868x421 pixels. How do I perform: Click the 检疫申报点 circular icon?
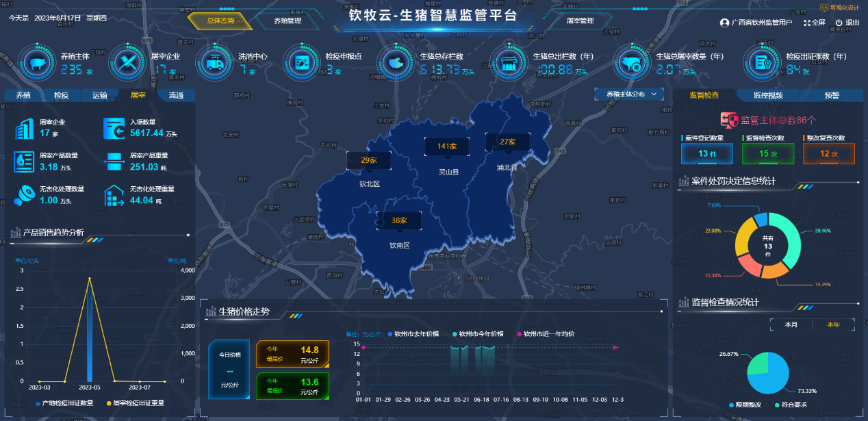click(303, 64)
